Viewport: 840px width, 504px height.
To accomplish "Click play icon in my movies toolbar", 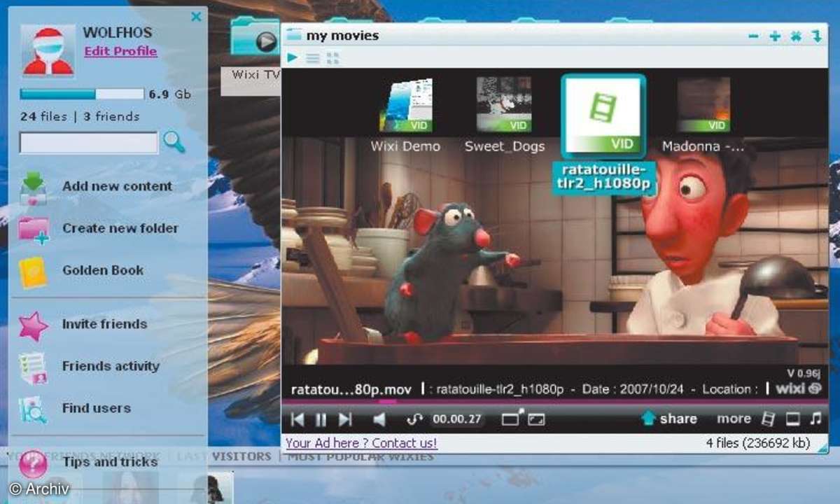I will coord(292,58).
